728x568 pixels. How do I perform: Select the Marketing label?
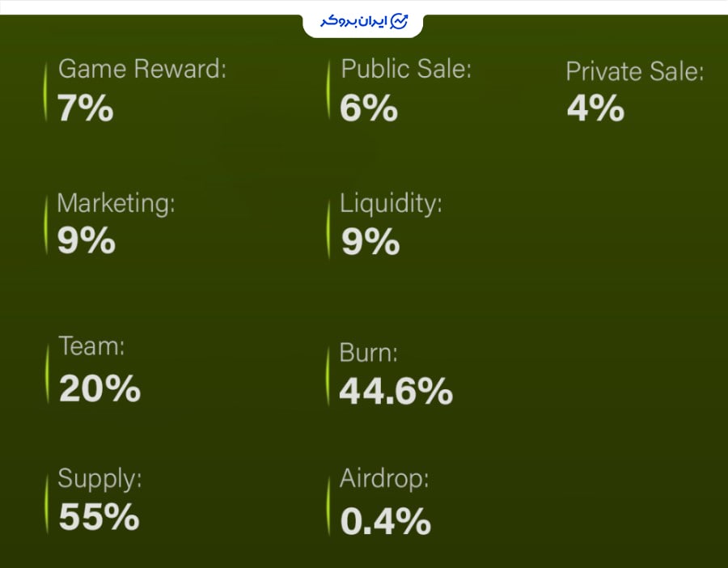pyautogui.click(x=116, y=204)
